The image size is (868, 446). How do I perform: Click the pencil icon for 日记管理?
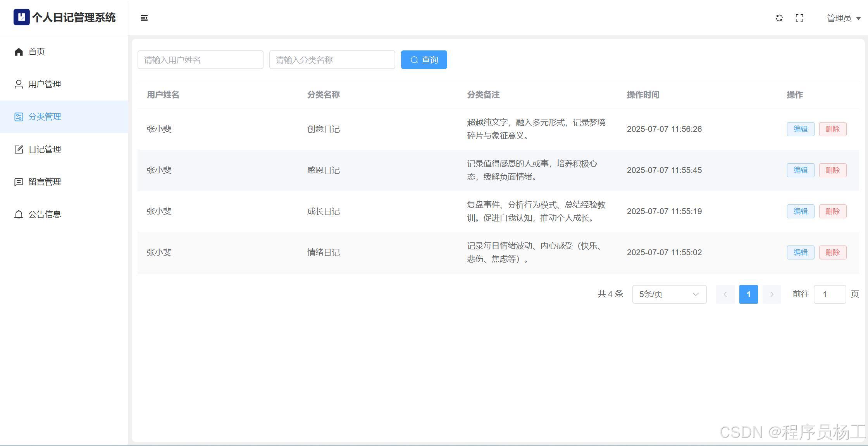tap(19, 149)
